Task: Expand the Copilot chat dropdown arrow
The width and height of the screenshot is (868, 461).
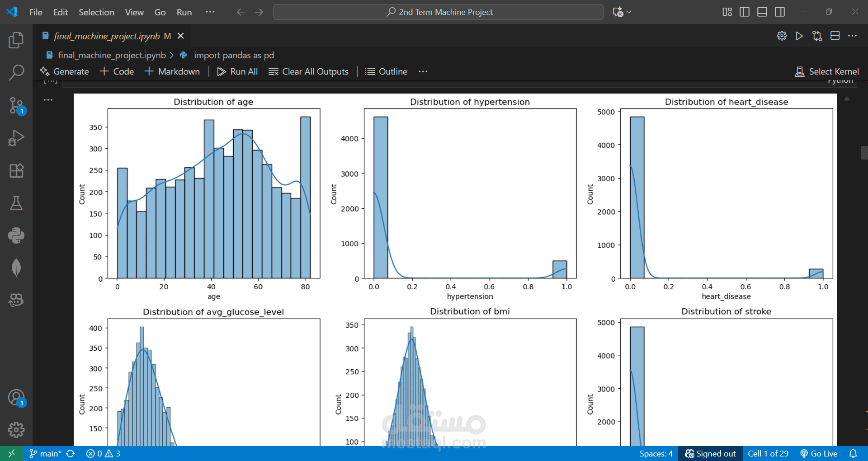Action: tap(629, 12)
